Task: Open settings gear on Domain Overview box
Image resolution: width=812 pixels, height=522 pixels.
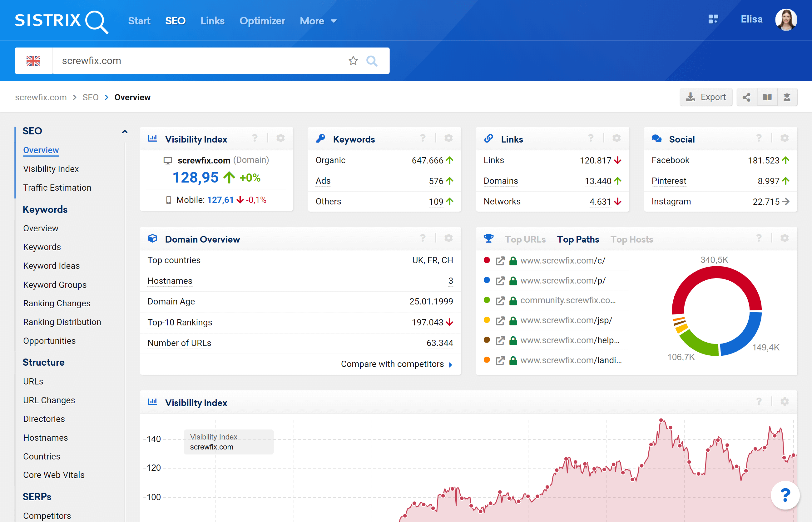Action: click(448, 238)
